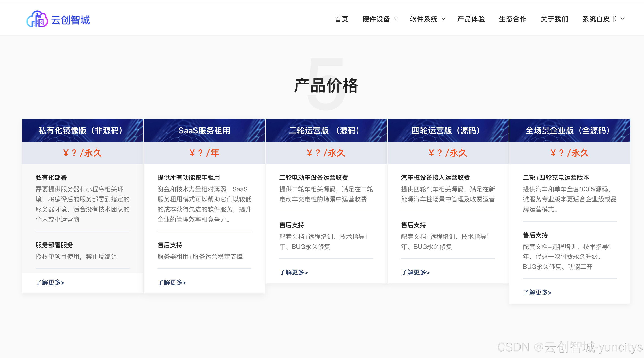Screen dimensions: 644x358
Task: Click 了解更多 under SaaS服务租用
Action: pos(172,282)
